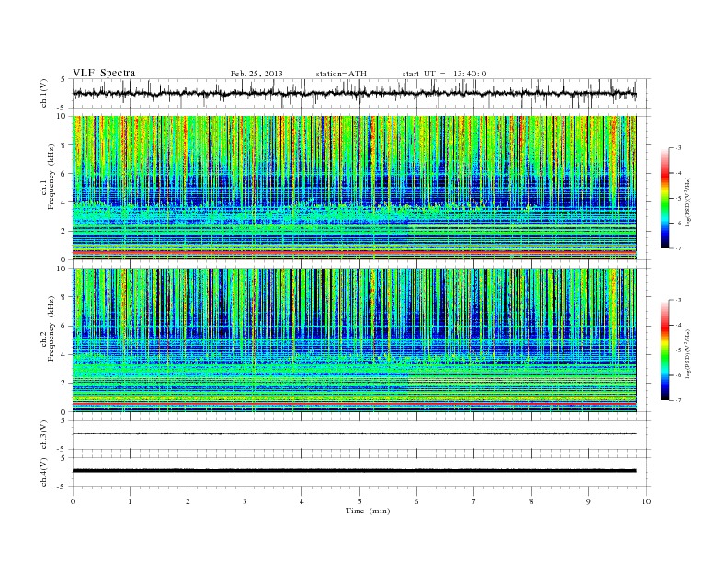Click the ch.3 voltage trace line
This screenshot has width=728, height=563.
[354, 434]
